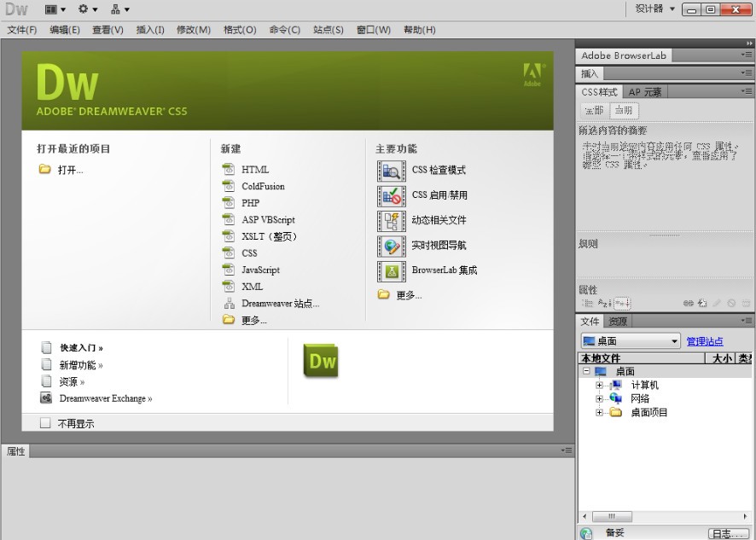The image size is (756, 540).
Task: Collapse panels with double-arrow icon
Action: coord(749,43)
